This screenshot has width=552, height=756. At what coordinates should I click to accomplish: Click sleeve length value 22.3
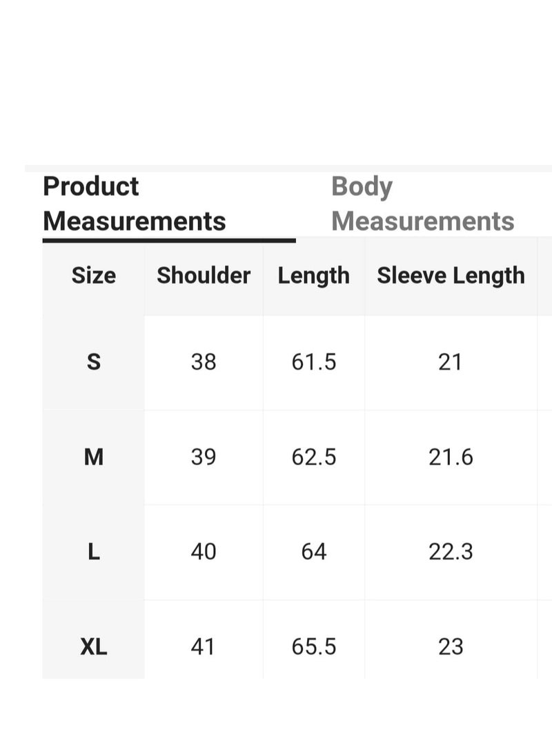pos(451,552)
